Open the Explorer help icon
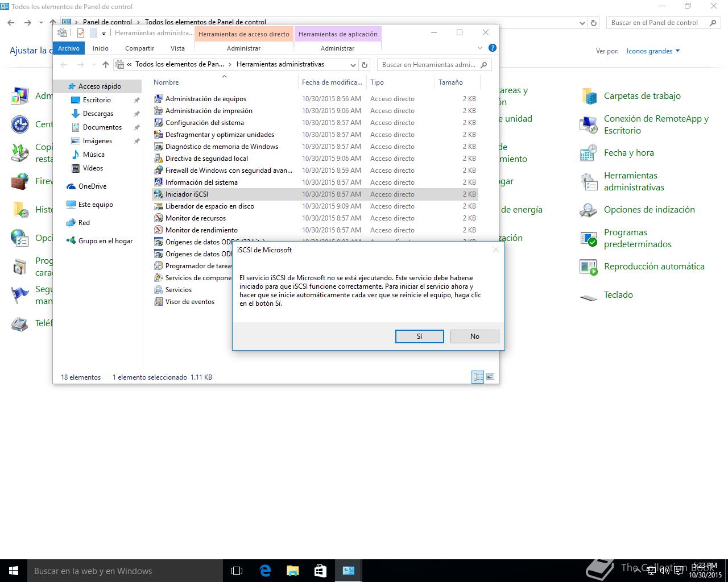This screenshot has width=728, height=582. (493, 48)
